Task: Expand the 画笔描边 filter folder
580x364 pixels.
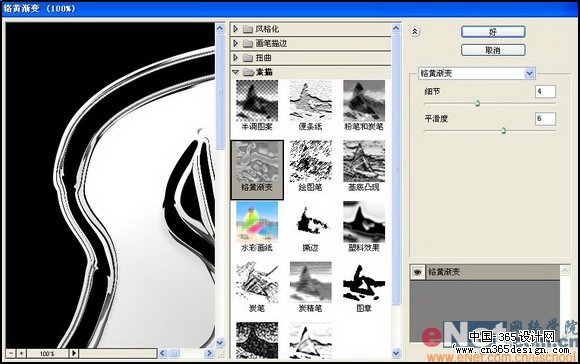Action: point(235,43)
